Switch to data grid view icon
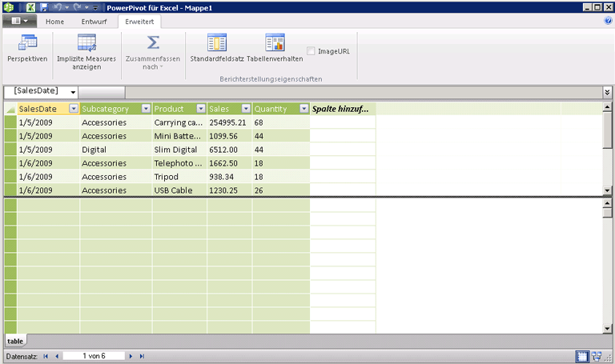Screen dimensions: 615x364 tap(582, 356)
